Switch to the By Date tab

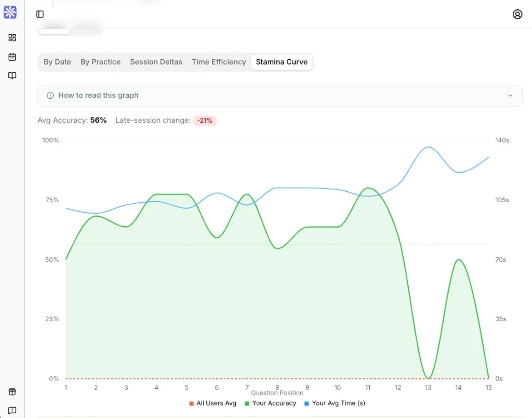click(x=57, y=62)
